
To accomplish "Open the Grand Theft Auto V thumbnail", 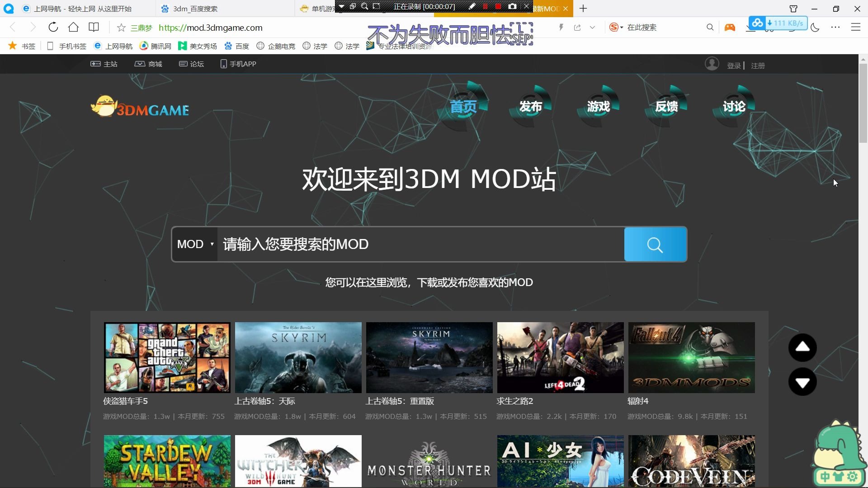I will [x=167, y=357].
